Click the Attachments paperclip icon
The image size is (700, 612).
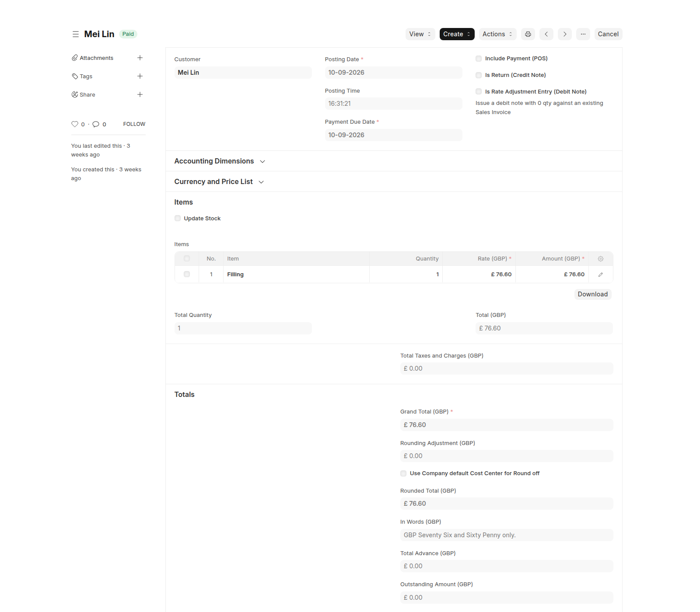click(75, 58)
